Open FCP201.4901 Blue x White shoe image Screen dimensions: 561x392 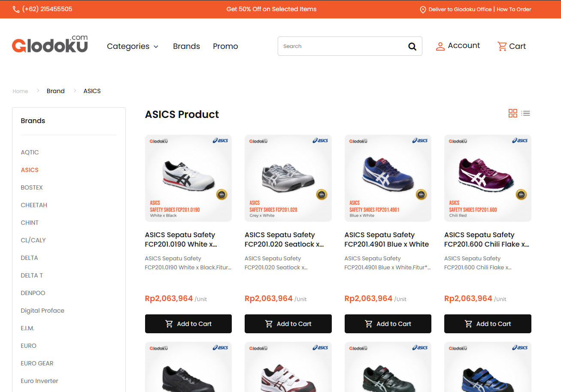click(388, 178)
